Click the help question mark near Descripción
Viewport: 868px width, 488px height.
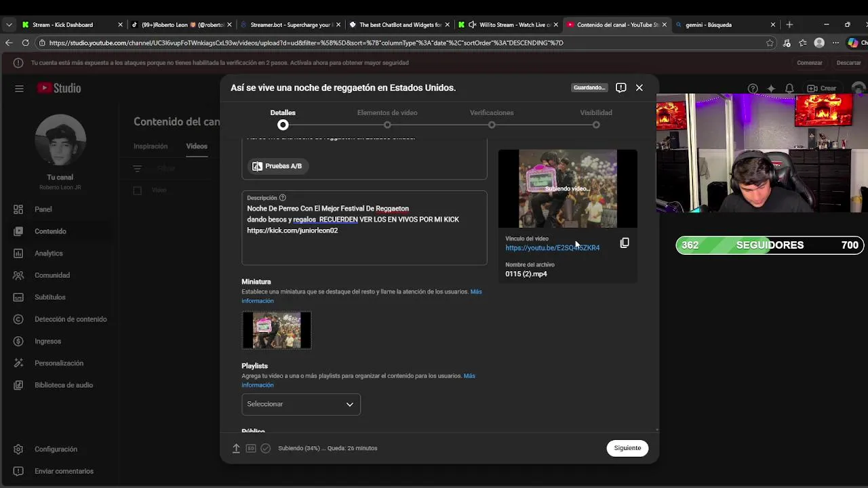pos(283,198)
